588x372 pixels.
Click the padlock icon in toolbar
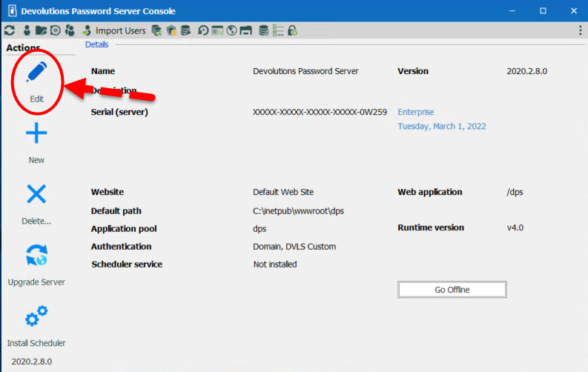coord(293,30)
